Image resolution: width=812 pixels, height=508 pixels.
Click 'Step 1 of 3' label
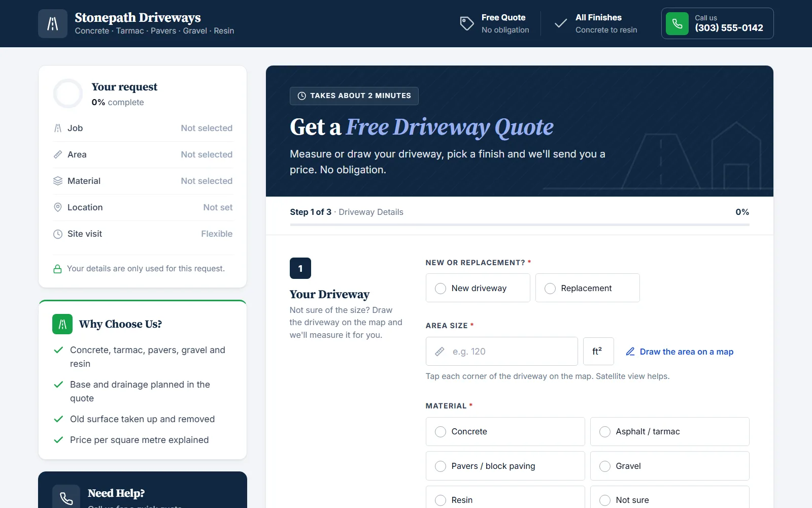(311, 212)
